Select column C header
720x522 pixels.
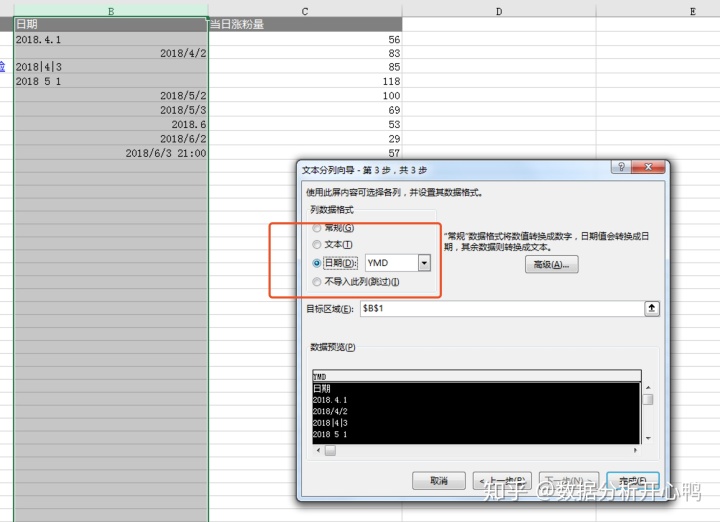(305, 11)
